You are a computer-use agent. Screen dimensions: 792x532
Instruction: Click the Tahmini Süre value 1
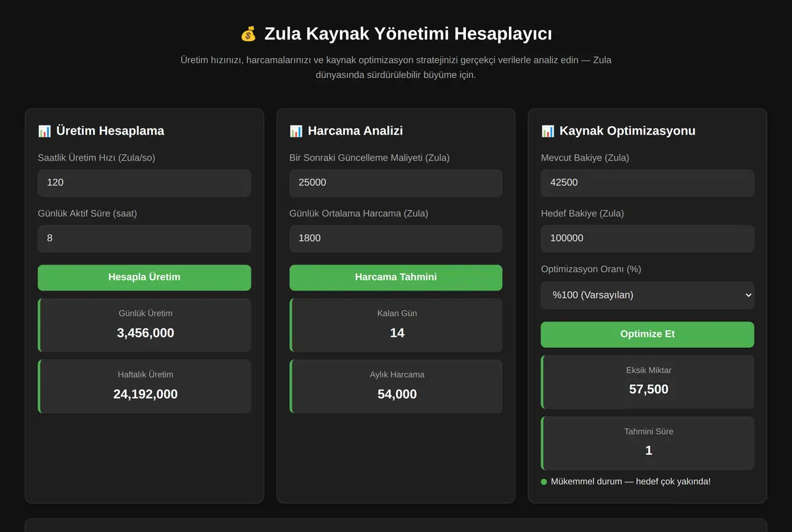[x=649, y=451]
